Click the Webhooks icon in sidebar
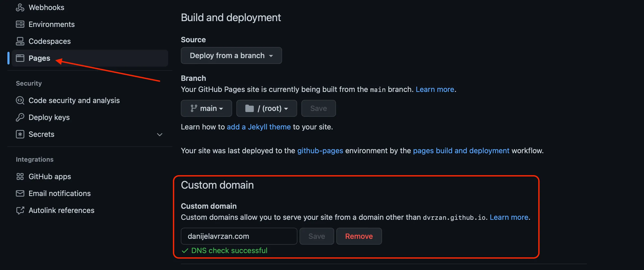 click(20, 7)
